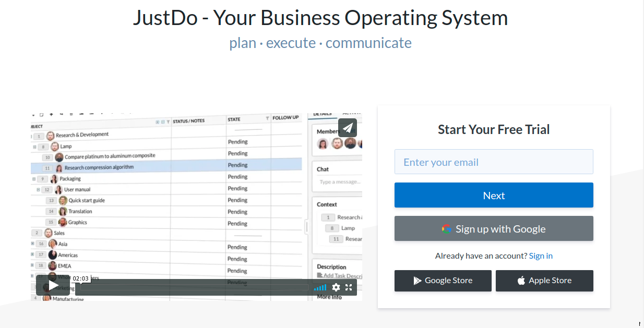Click the Google G logo
The image size is (644, 328).
point(446,228)
